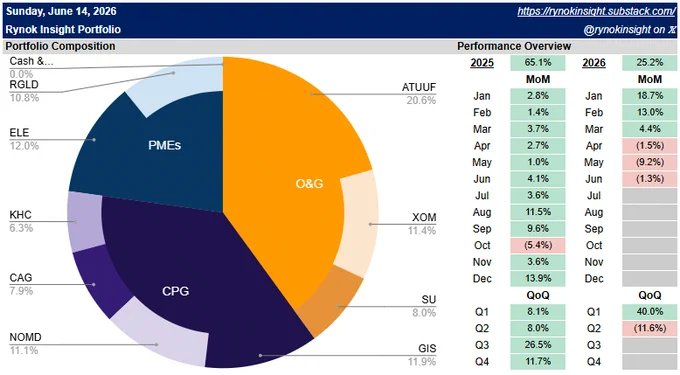The width and height of the screenshot is (680, 375).
Task: Select the 2025 annual 65.1% cell
Action: point(538,63)
